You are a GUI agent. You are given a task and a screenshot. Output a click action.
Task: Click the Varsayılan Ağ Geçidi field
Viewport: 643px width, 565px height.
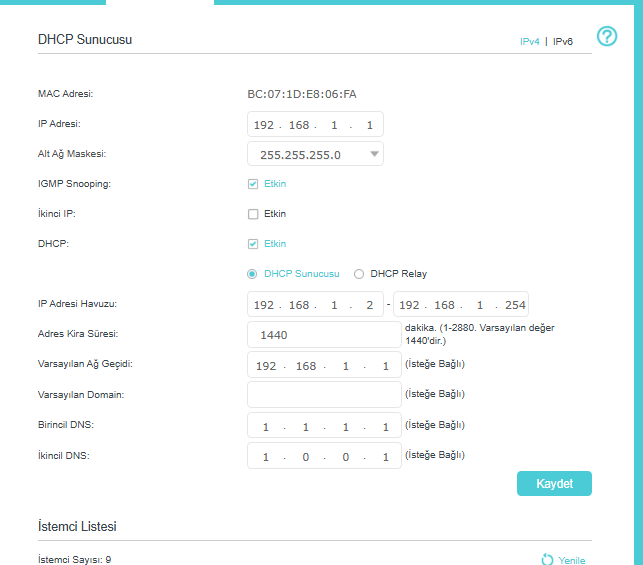click(x=324, y=365)
